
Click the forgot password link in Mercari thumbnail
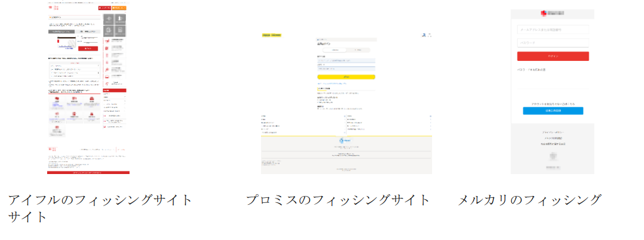531,70
